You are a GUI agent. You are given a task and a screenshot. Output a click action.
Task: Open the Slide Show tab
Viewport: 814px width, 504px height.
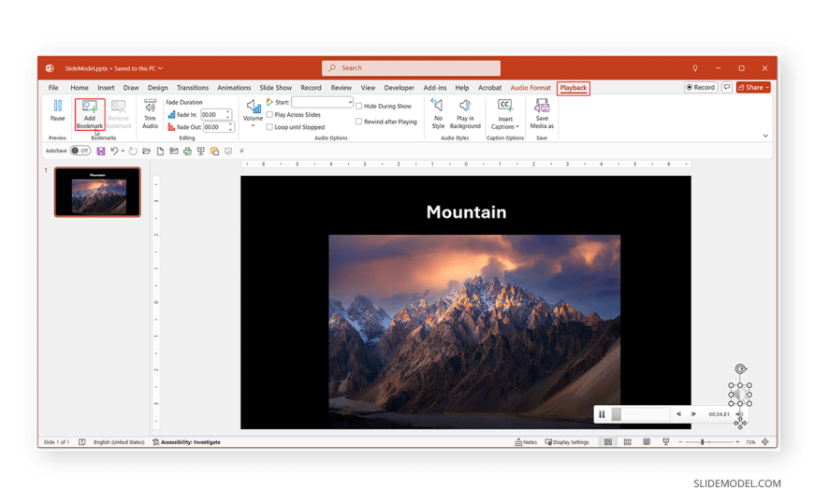click(x=276, y=88)
